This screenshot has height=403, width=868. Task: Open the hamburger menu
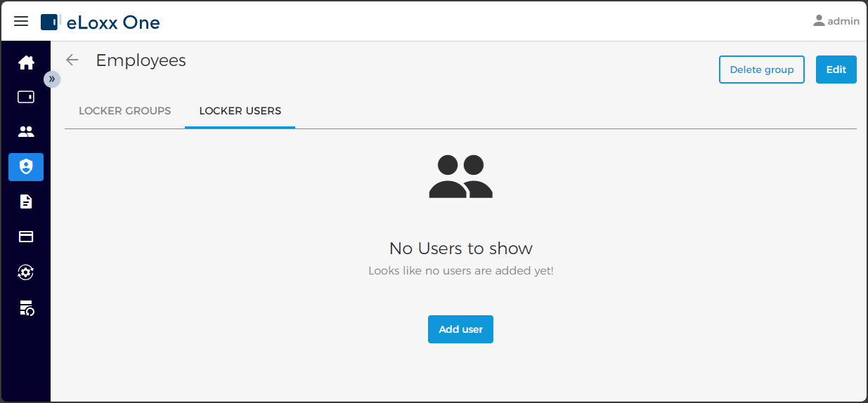click(21, 21)
